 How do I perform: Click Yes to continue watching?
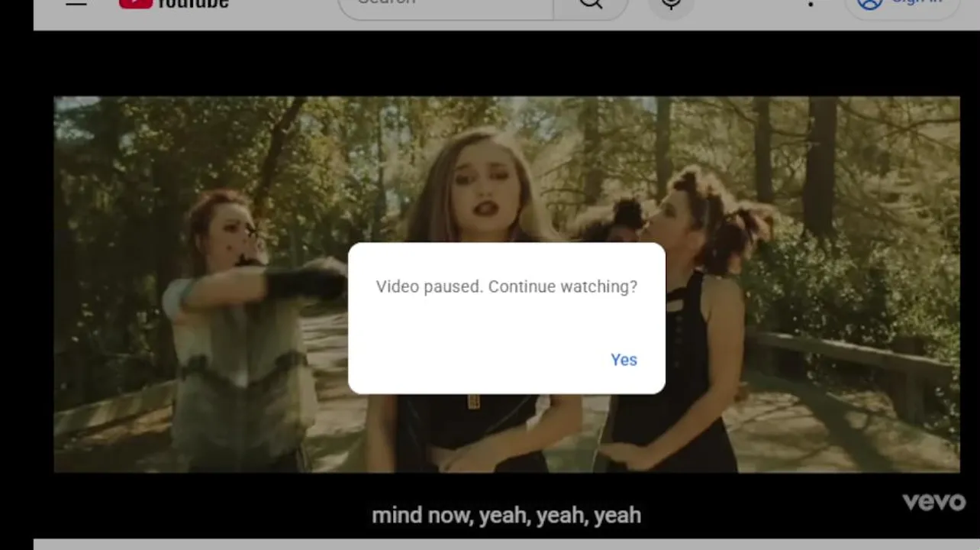[624, 360]
